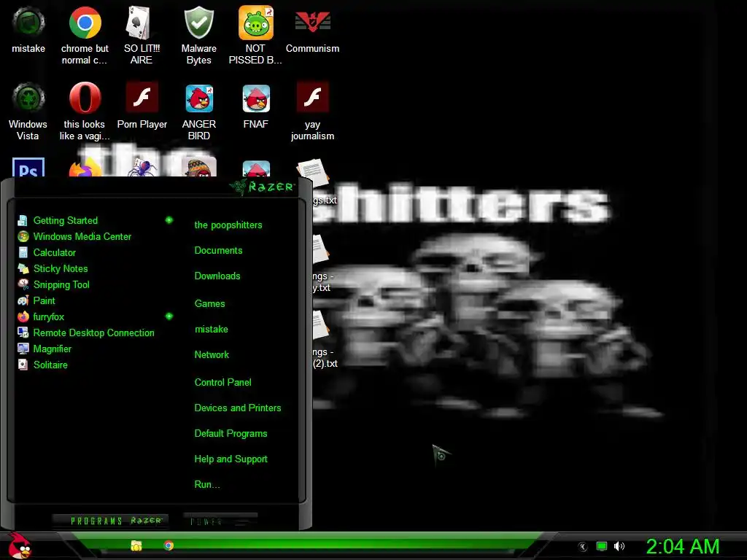The width and height of the screenshot is (747, 560).
Task: Open Help and Support
Action: point(231,459)
